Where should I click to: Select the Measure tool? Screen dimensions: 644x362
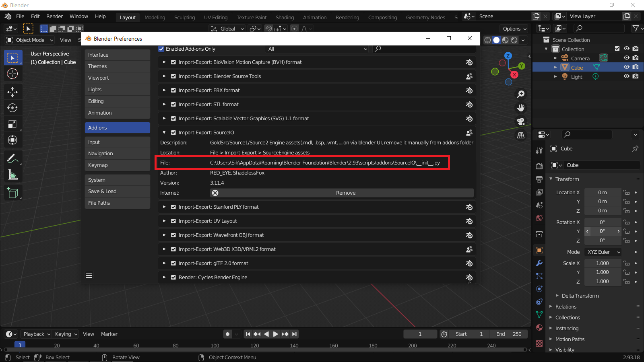(x=12, y=175)
